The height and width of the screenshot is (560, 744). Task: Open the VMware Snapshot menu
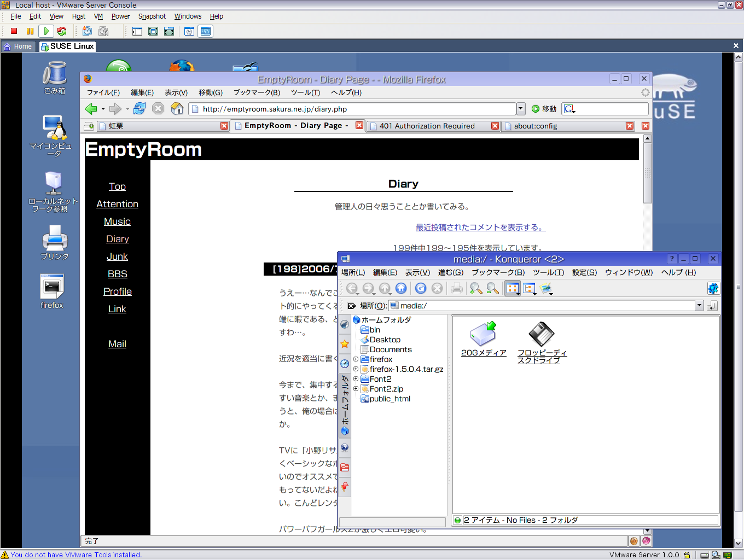152,16
